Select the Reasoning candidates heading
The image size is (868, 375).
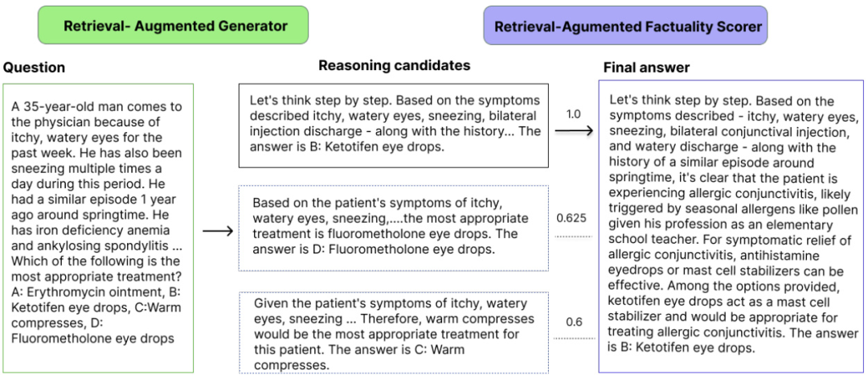coord(395,65)
